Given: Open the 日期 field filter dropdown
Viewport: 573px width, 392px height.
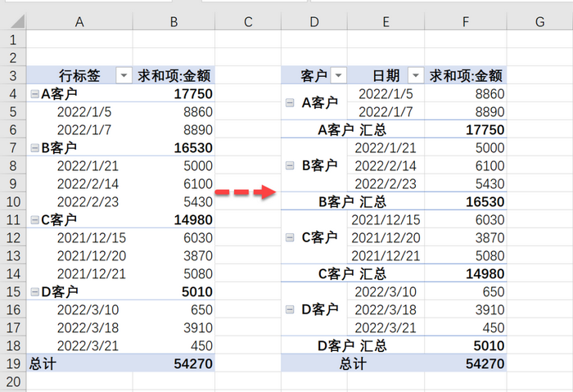Looking at the screenshot, I should click(x=415, y=76).
